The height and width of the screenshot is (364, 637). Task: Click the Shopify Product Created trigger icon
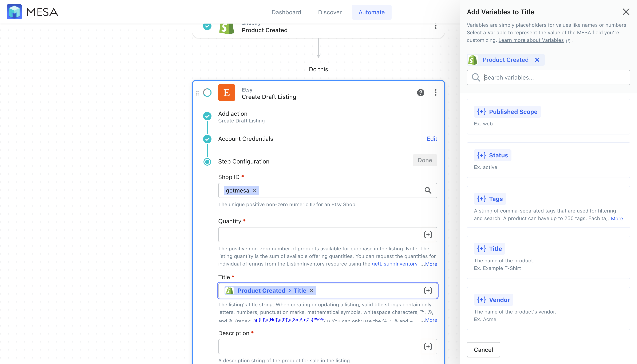(226, 27)
